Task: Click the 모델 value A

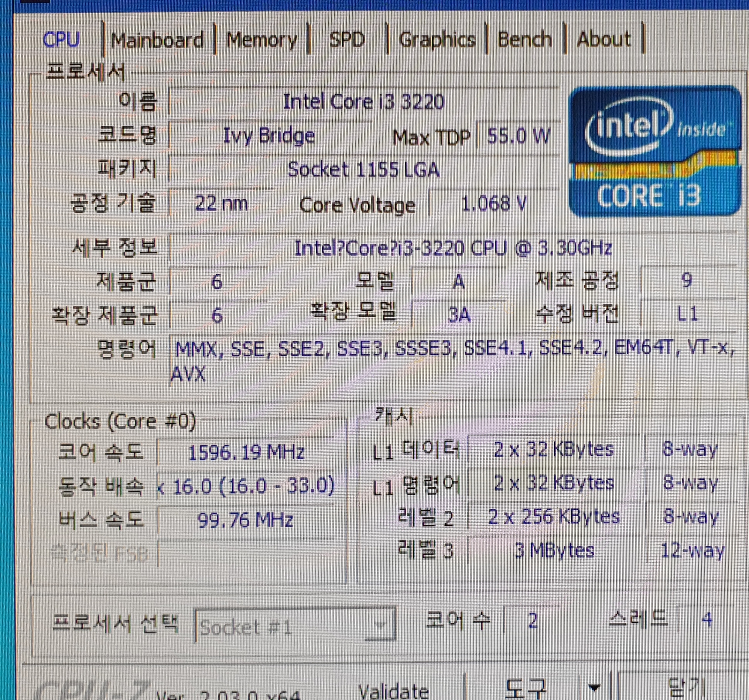Action: (x=458, y=281)
